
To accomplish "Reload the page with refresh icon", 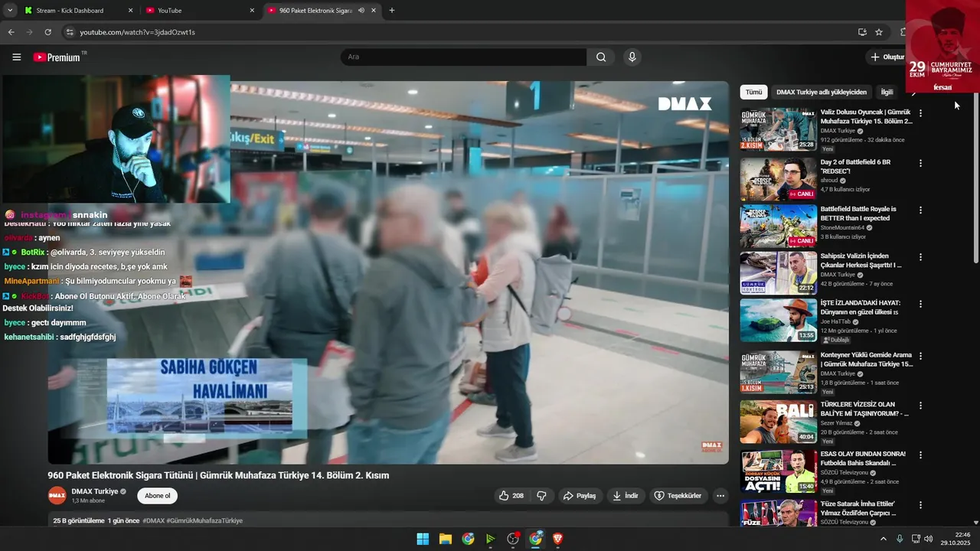I will [x=47, y=32].
